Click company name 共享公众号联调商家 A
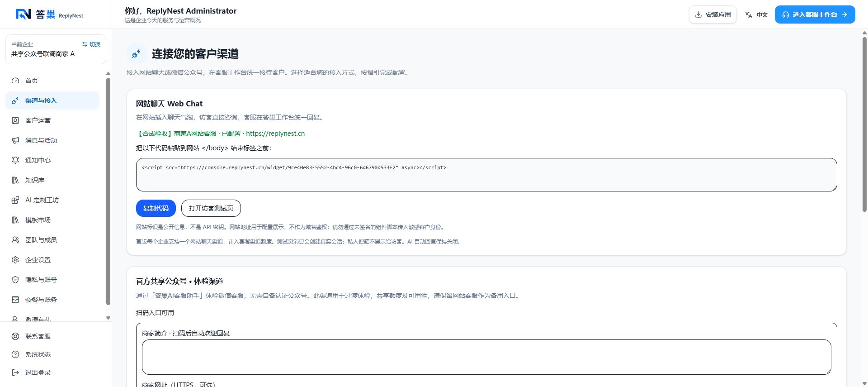The width and height of the screenshot is (868, 387). coord(43,54)
